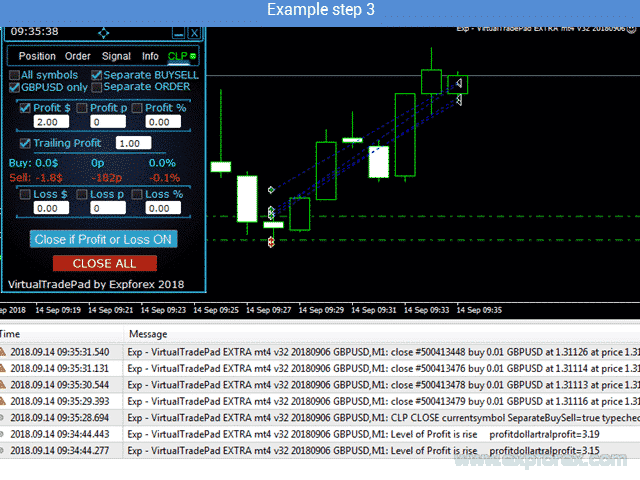Viewport: 640px width, 480px height.
Task: Click the Profit $ value input field
Action: pos(47,121)
